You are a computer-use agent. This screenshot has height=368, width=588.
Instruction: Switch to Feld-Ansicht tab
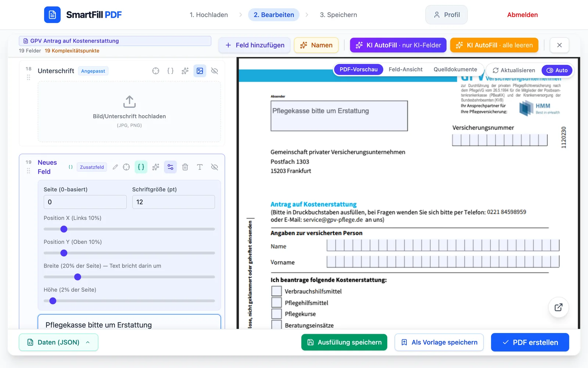point(405,70)
